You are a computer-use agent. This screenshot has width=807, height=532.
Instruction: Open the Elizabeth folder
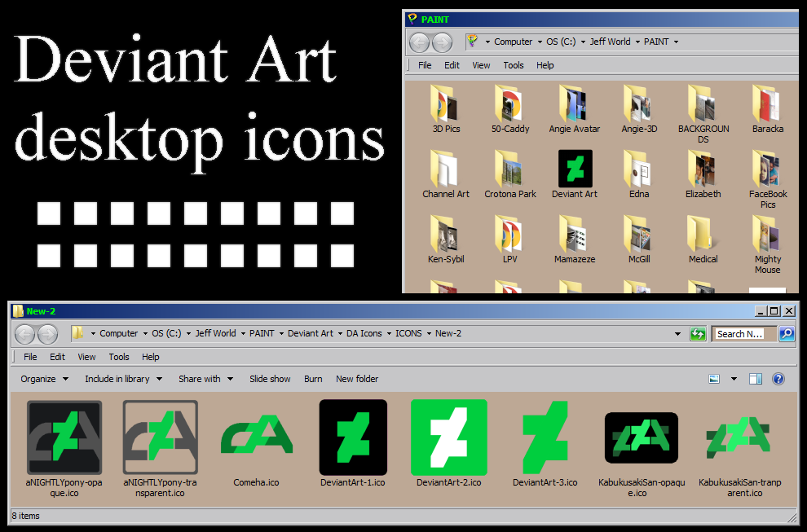click(x=703, y=174)
